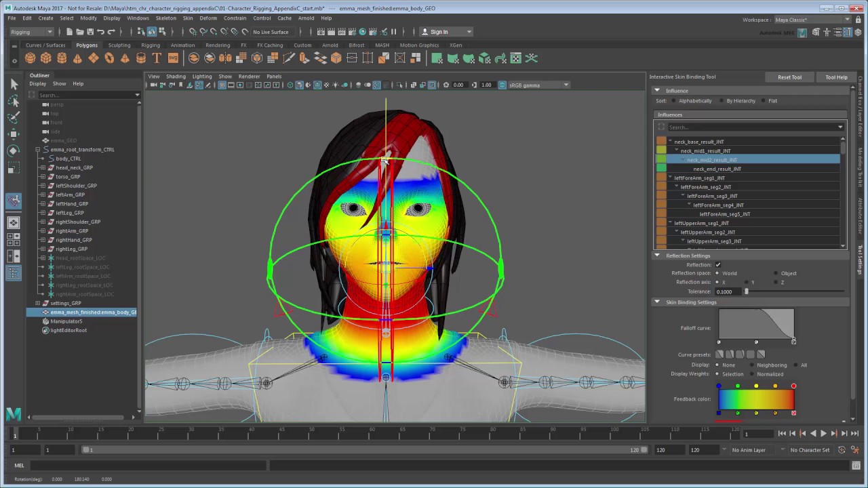Select the SVG creation icon on the shelf
Viewport: 868px width, 488px height.
pyautogui.click(x=174, y=58)
